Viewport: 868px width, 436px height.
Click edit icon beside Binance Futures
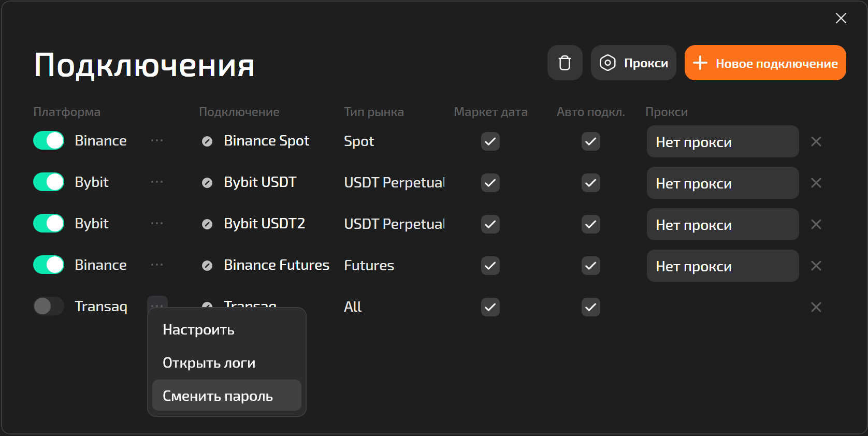[x=207, y=266]
